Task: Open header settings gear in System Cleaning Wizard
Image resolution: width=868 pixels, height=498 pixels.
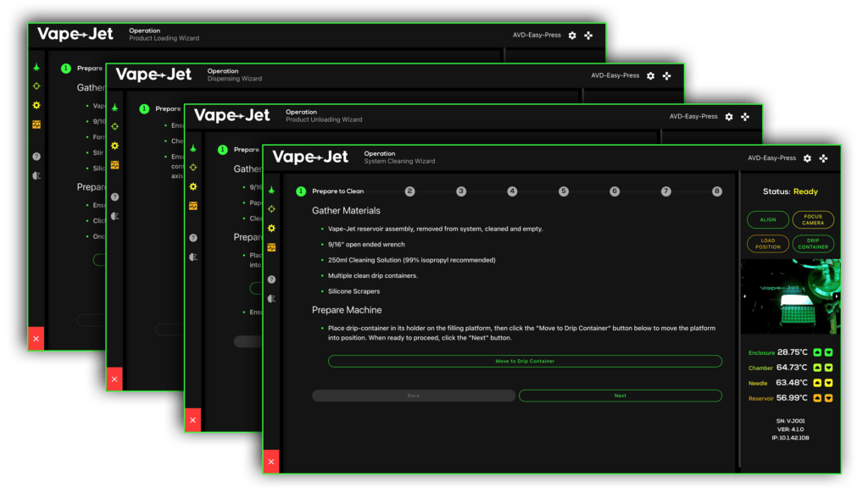Action: [x=807, y=158]
